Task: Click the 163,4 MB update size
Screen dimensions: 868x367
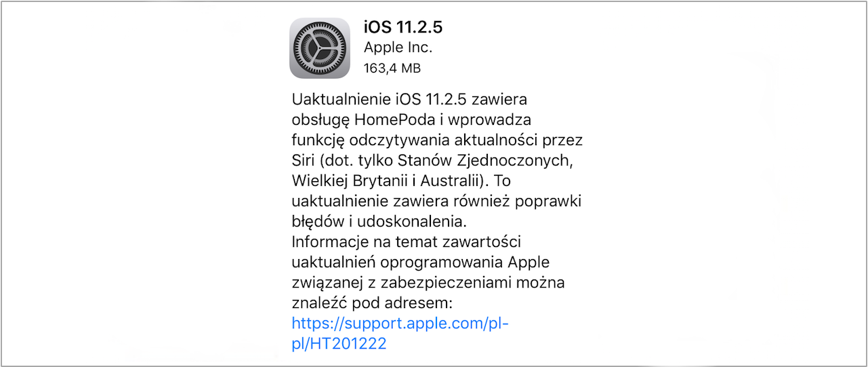Action: click(392, 68)
